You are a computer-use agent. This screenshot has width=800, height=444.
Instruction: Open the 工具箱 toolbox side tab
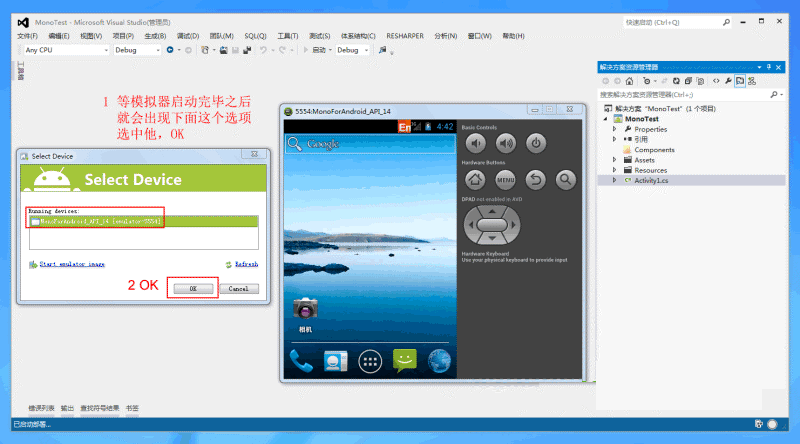pyautogui.click(x=20, y=71)
